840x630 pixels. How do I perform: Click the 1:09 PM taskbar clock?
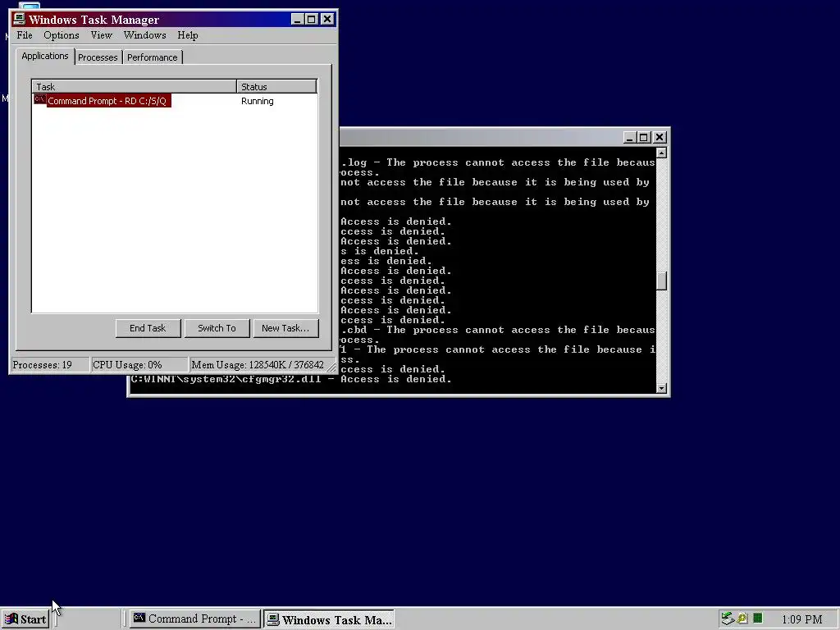802,620
